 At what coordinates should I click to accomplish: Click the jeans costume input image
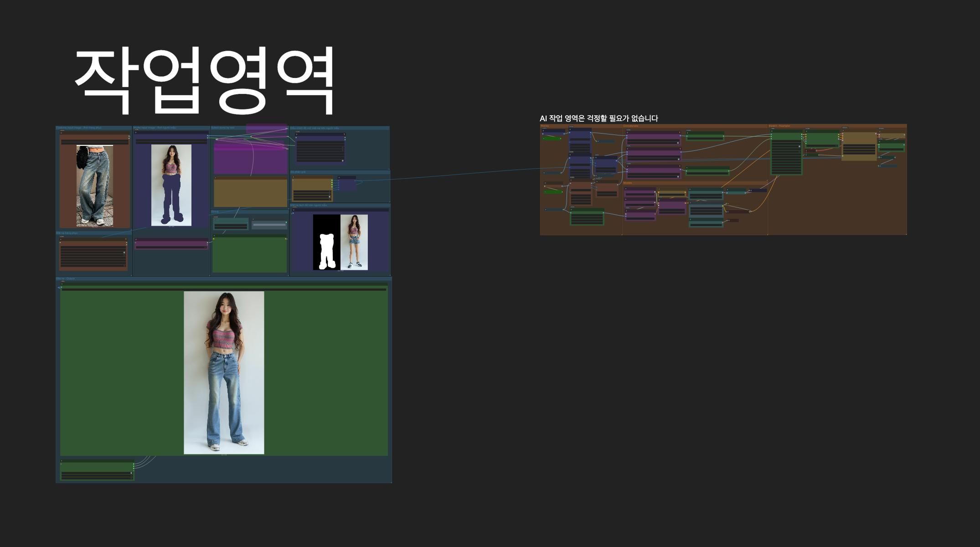(x=95, y=186)
